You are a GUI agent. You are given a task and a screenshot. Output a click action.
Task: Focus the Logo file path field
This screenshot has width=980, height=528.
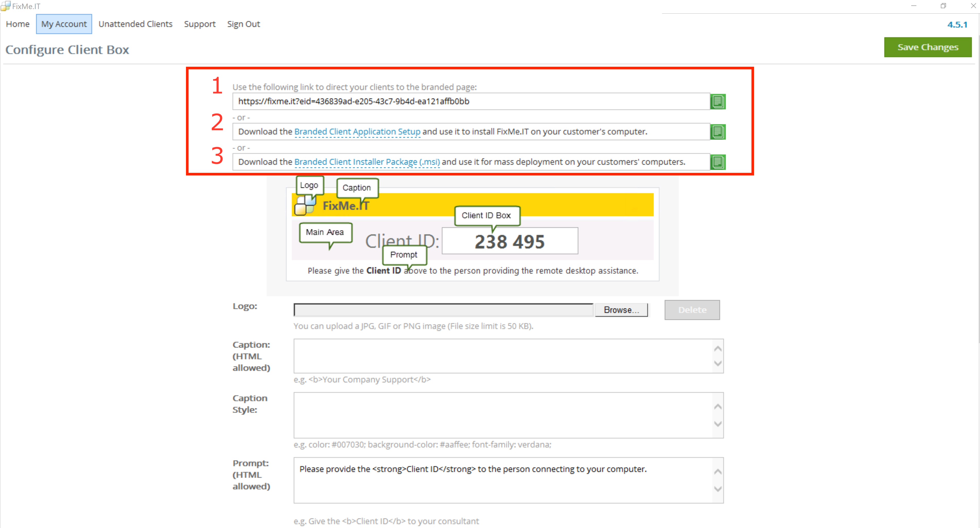pos(444,310)
